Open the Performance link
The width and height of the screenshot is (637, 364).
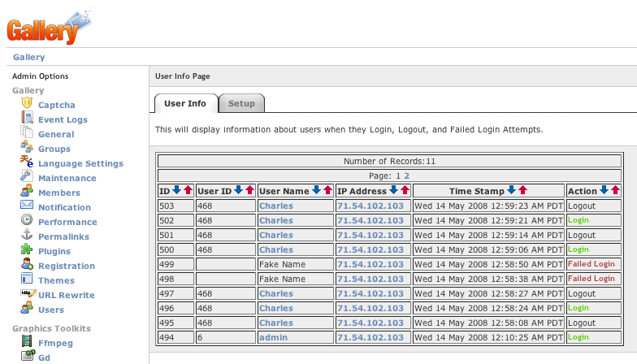pos(68,223)
